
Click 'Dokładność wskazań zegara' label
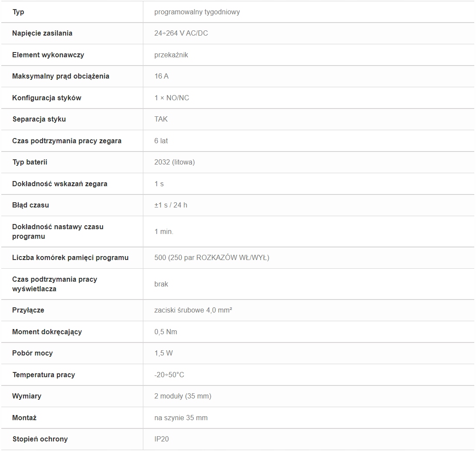click(60, 184)
